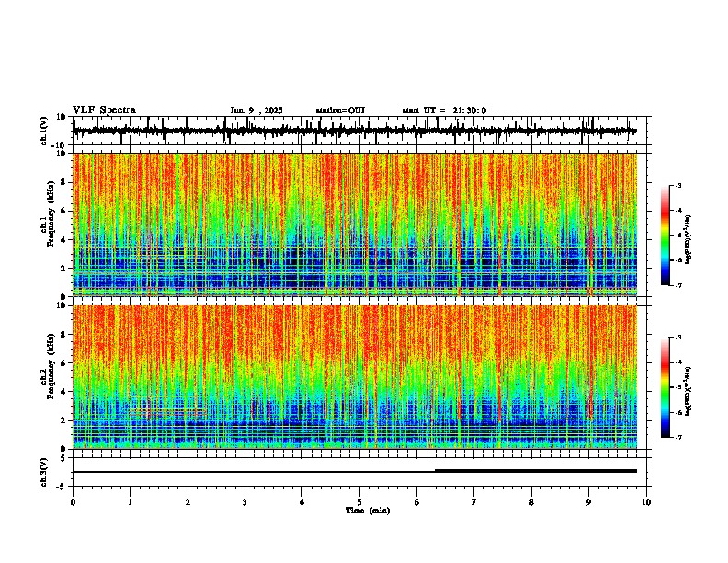Click the 'ch.1(V)' waveform axis label
Image resolution: width=728 pixels, height=563 pixels.
(x=44, y=131)
